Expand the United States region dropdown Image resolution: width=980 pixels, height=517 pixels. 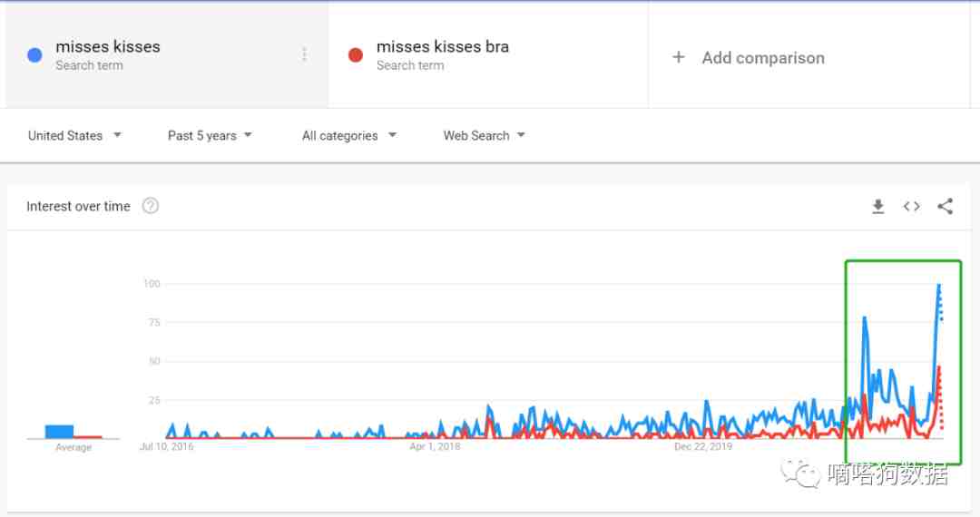coord(74,136)
